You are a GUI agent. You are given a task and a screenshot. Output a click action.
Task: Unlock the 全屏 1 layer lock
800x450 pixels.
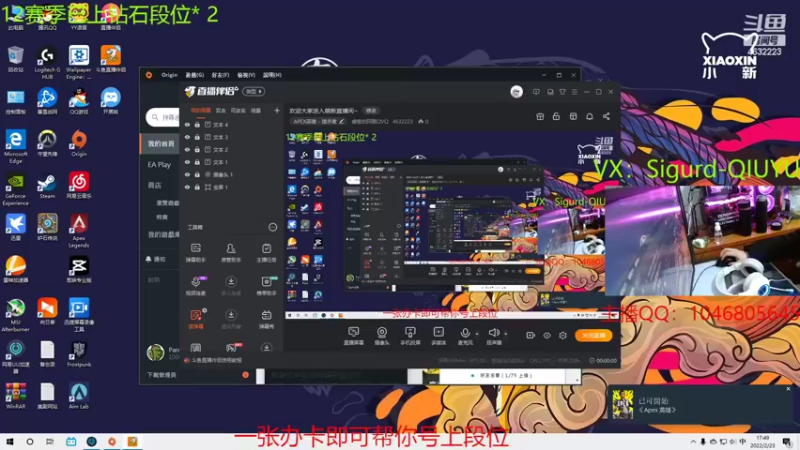(197, 187)
